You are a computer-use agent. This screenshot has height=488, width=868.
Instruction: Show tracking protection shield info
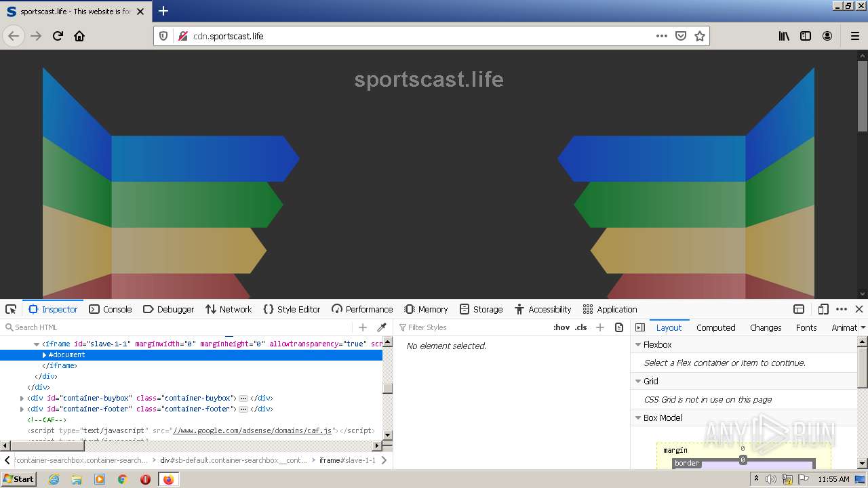[163, 36]
